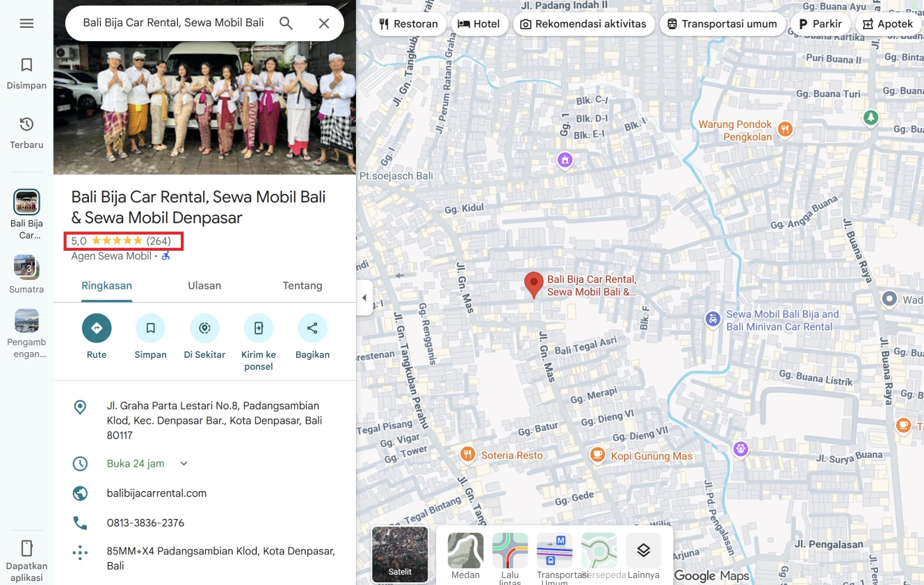Click the red Bali Bija map pin

[x=533, y=285]
